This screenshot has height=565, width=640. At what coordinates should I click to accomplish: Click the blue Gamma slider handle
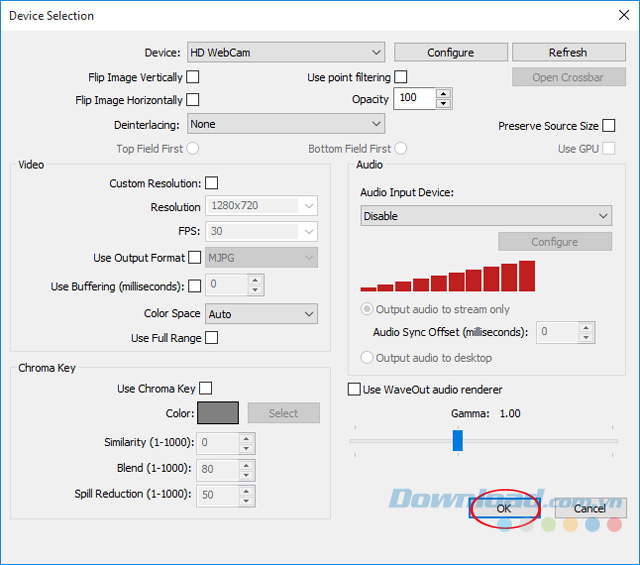click(x=458, y=440)
